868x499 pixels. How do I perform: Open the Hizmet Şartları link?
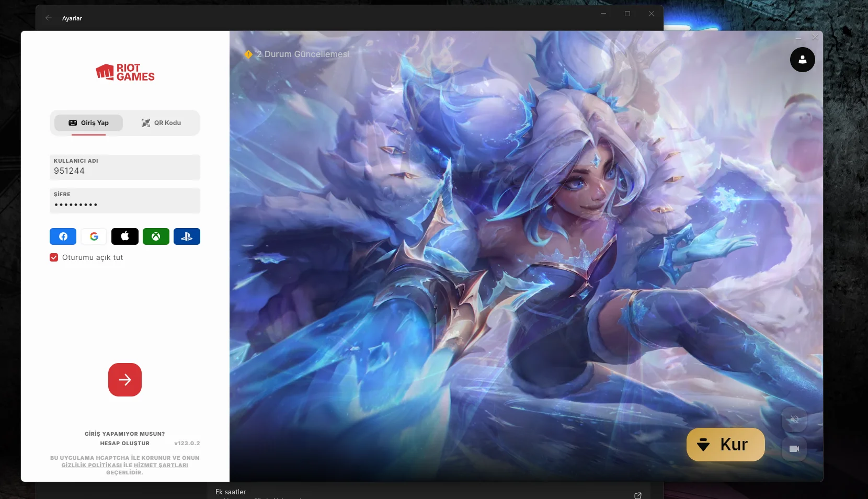point(161,465)
